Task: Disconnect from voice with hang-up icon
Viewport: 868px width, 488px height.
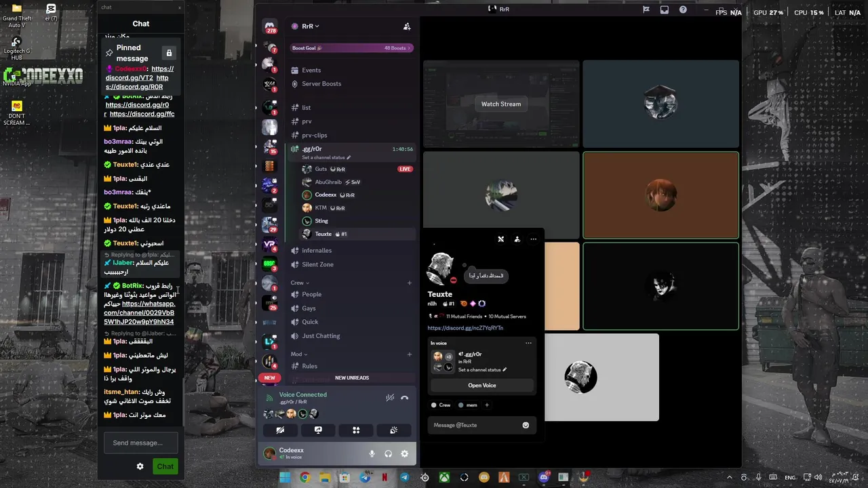Action: tap(404, 398)
